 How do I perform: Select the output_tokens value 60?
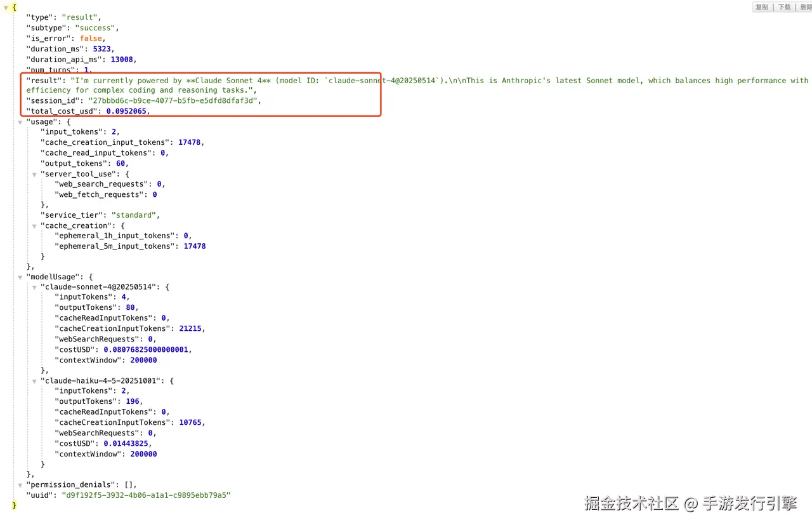point(121,163)
